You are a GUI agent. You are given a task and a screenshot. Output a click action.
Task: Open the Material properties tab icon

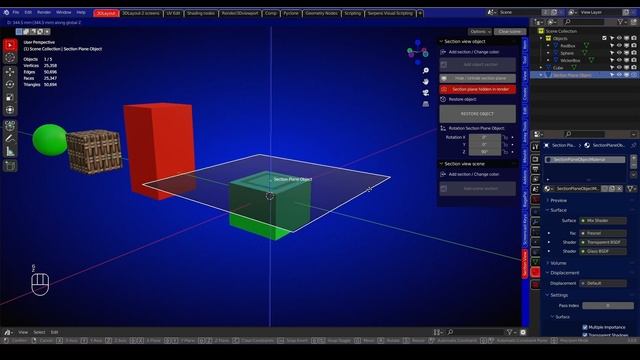536,272
